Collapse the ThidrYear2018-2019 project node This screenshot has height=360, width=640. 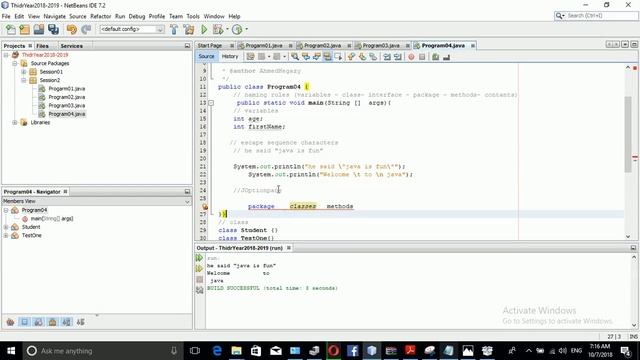click(x=6, y=55)
